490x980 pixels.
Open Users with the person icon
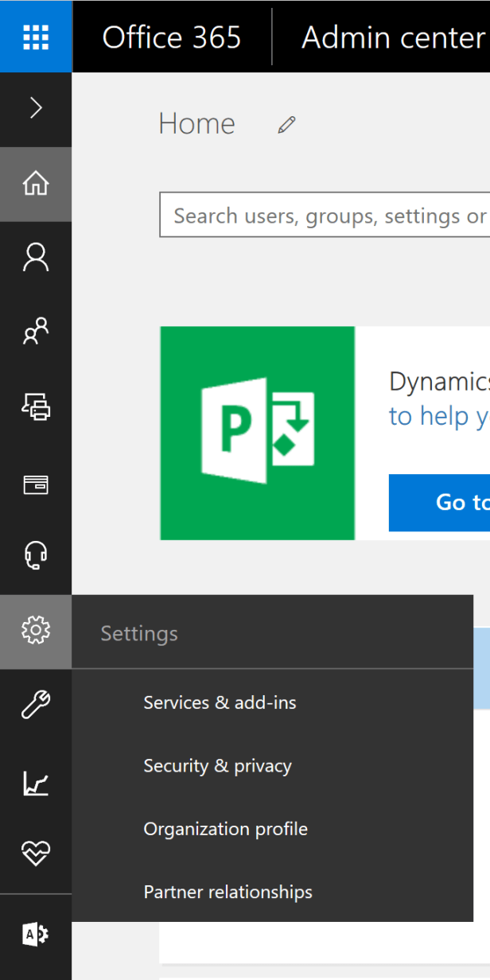(x=36, y=256)
